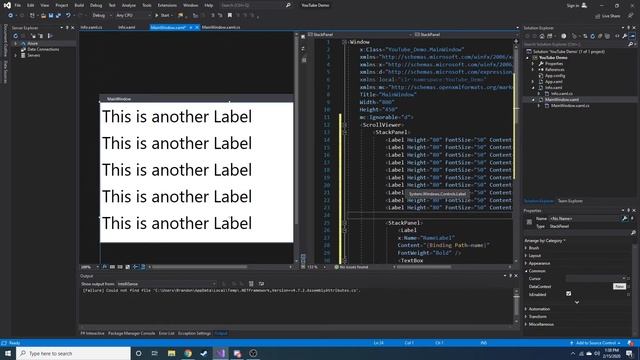This screenshot has height=360, width=640.
Task: Expand the Azure node in Server Explorer
Action: click(x=16, y=43)
